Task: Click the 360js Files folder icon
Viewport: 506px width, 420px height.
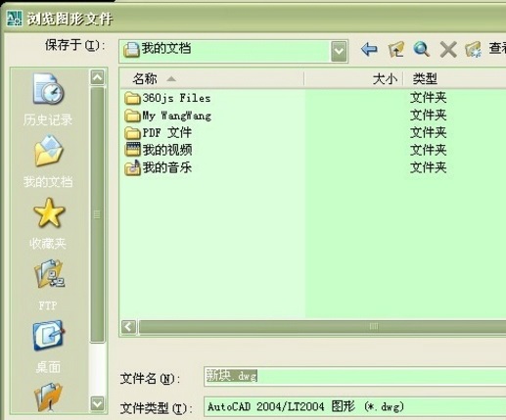Action: coord(132,98)
